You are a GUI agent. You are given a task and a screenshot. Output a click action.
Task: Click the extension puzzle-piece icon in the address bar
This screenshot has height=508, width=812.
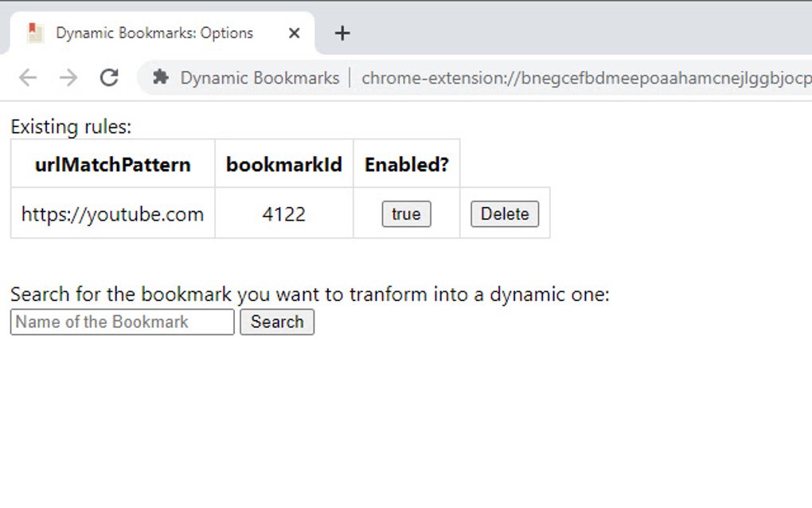tap(160, 78)
